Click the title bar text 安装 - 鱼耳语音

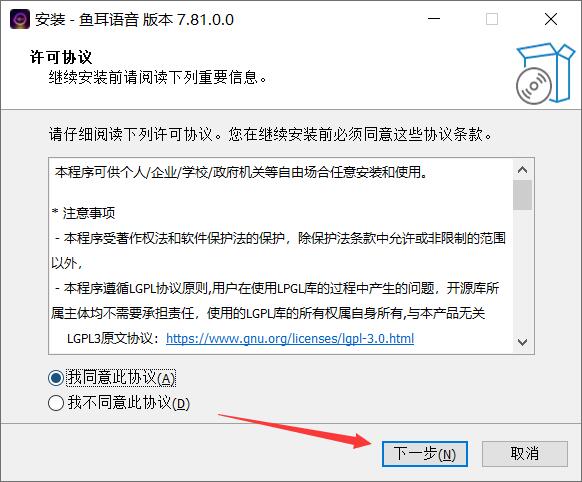(x=87, y=20)
